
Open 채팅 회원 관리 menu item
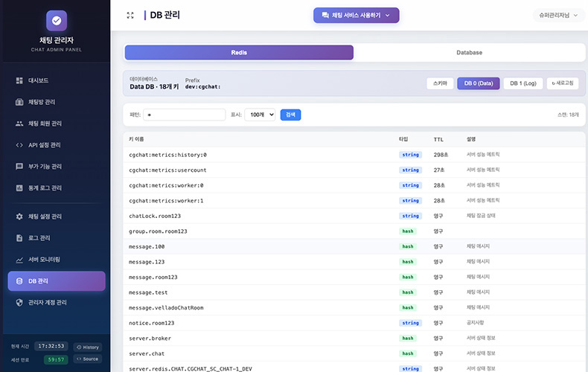tap(57, 124)
